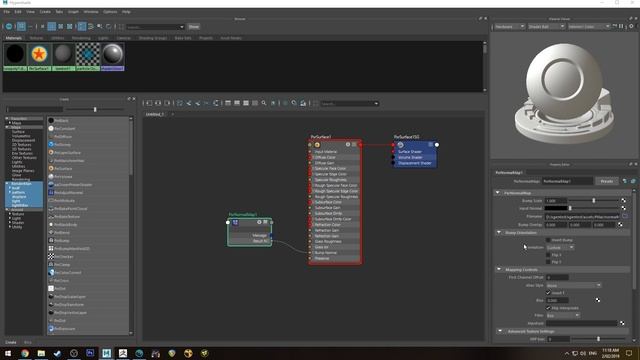Toggle Mip Interpolate checkbox
Screen dimensions: 640x360
point(548,308)
